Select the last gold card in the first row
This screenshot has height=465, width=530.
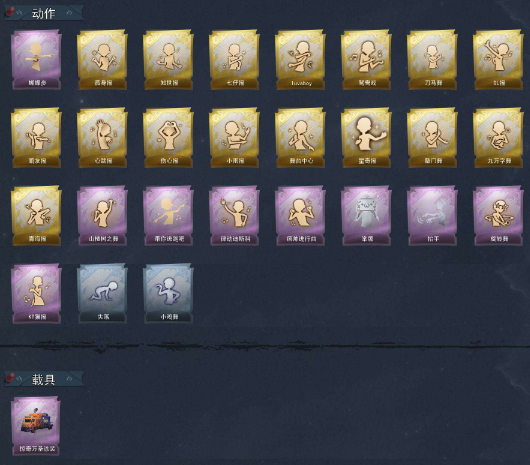tap(499, 59)
